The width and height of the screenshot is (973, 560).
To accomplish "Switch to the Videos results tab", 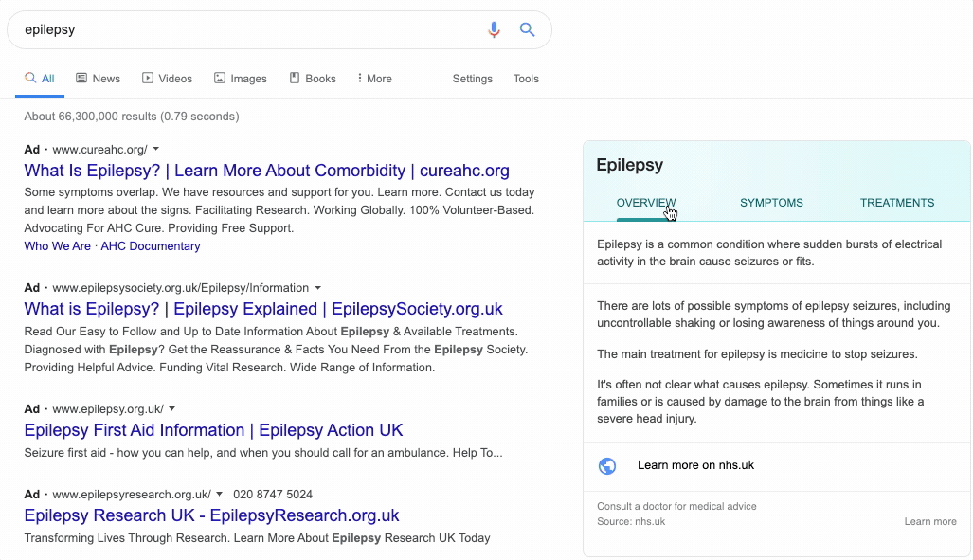I will click(167, 79).
